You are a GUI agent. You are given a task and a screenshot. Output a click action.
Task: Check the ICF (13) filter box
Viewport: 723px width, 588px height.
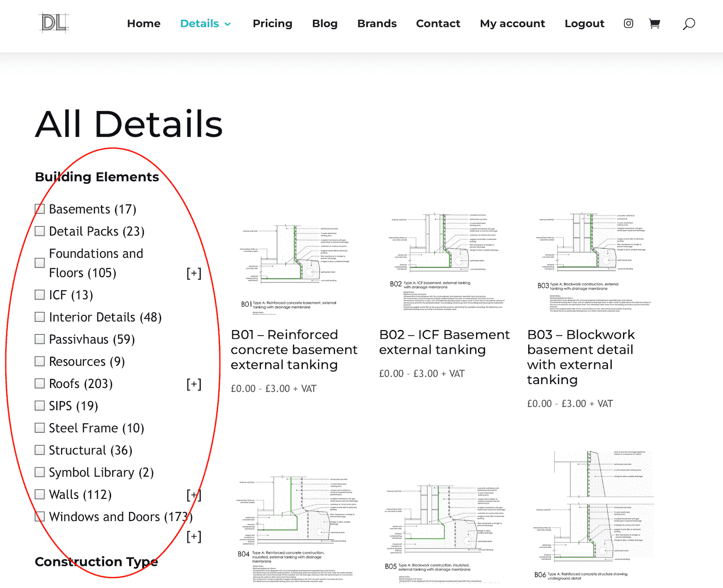[x=40, y=295]
